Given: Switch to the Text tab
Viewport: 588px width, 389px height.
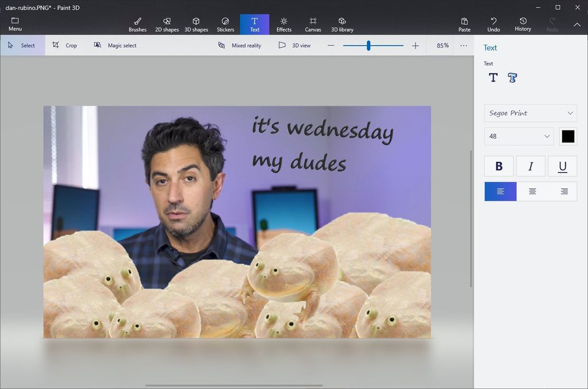Looking at the screenshot, I should (254, 24).
